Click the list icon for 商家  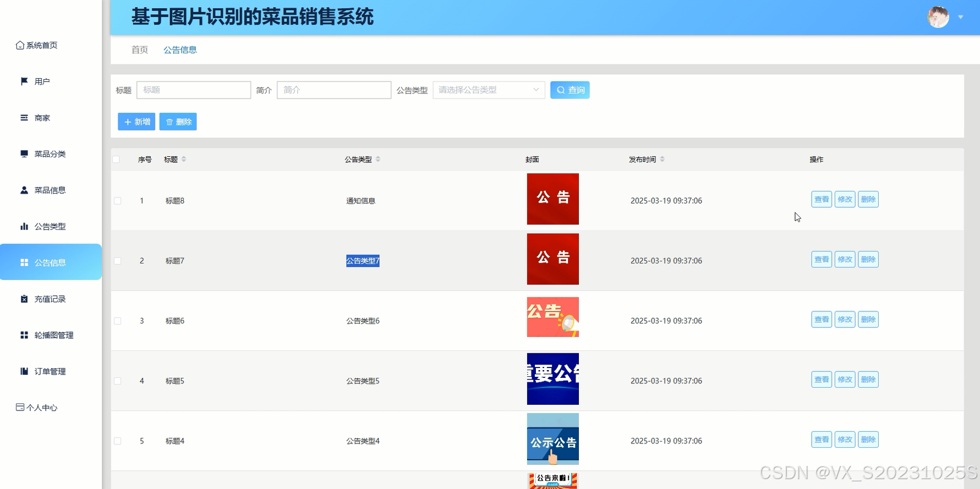coord(24,118)
